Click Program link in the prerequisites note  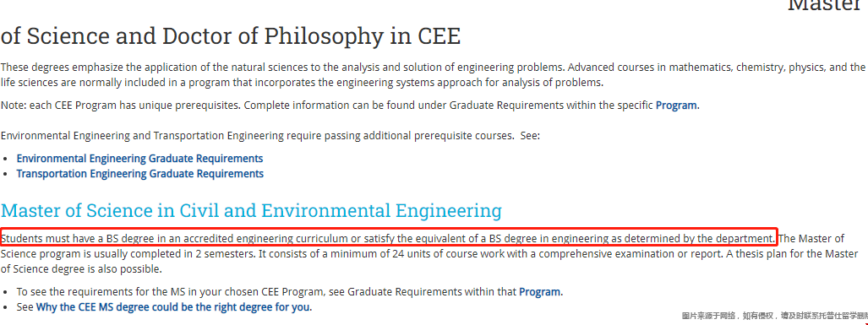(x=677, y=105)
